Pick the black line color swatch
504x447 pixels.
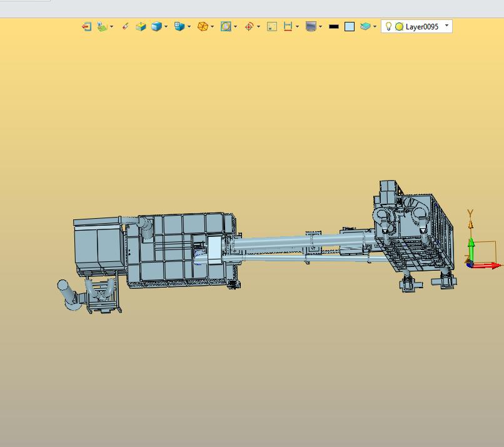(334, 27)
